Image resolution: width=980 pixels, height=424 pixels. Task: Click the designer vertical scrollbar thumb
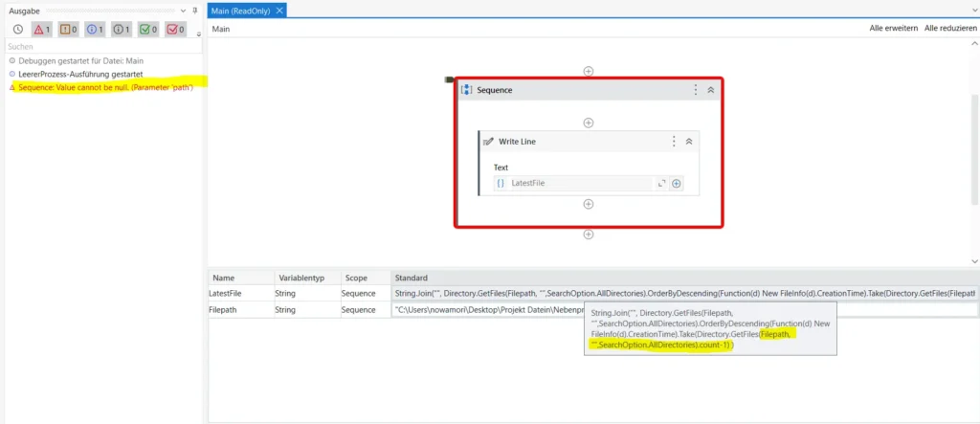point(974,149)
